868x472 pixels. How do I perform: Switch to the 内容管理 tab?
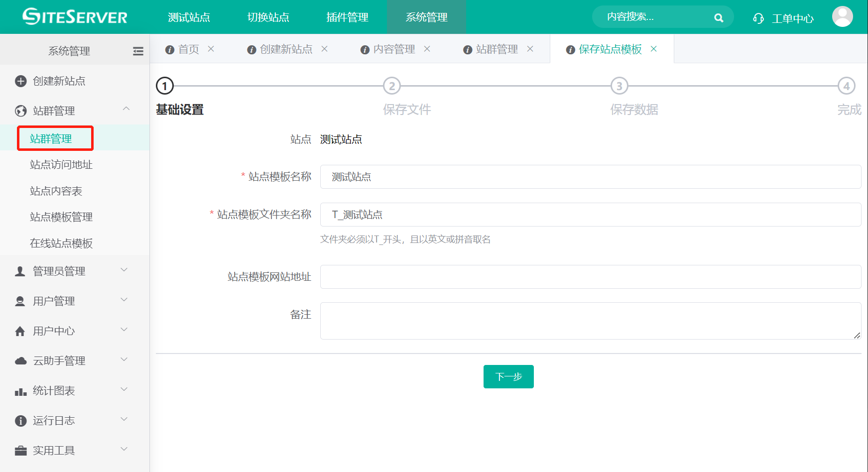[395, 49]
